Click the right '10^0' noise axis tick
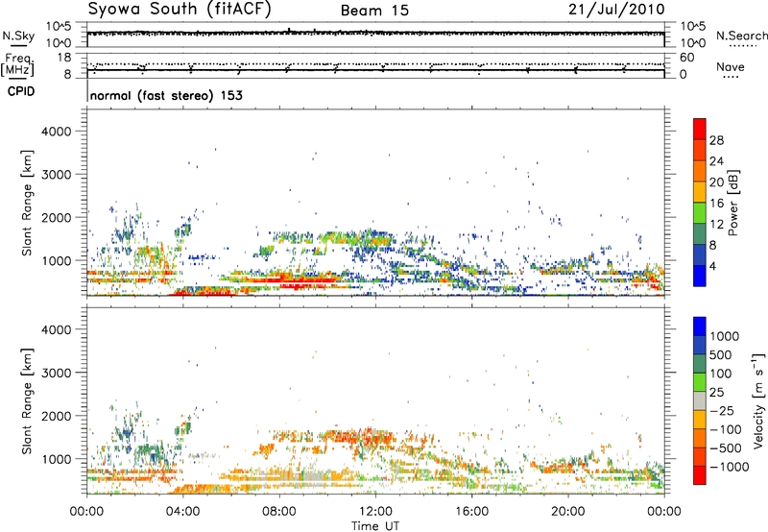This screenshot has width=768, height=532. 693,43
